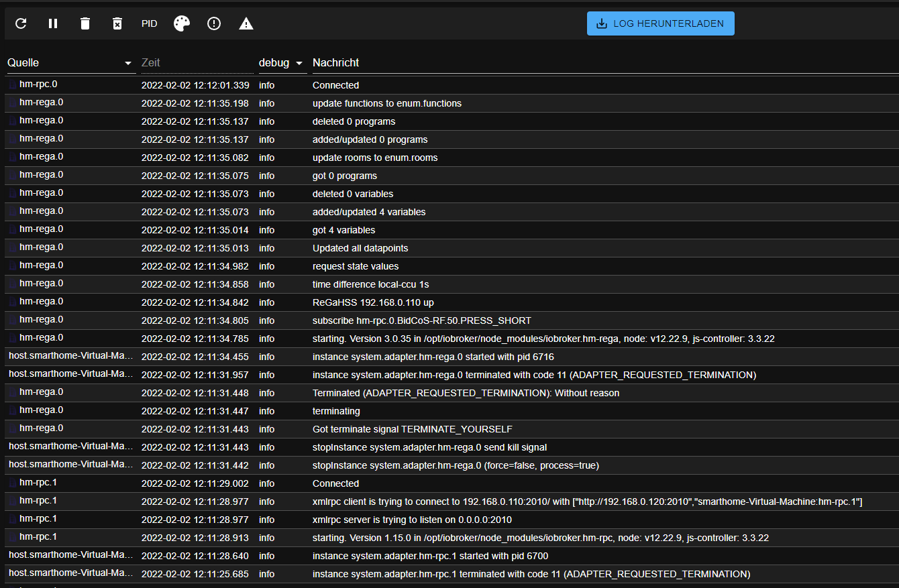
Task: Click 'request state values' message
Action: pos(356,266)
